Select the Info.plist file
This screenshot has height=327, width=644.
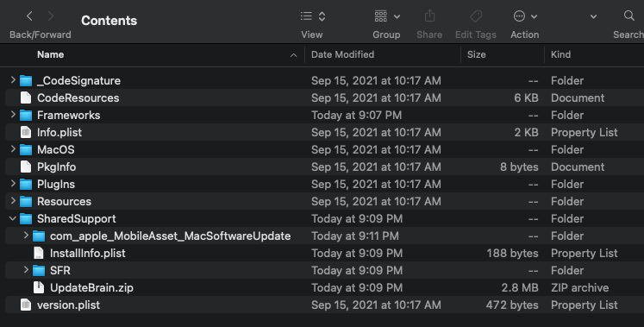coord(59,132)
